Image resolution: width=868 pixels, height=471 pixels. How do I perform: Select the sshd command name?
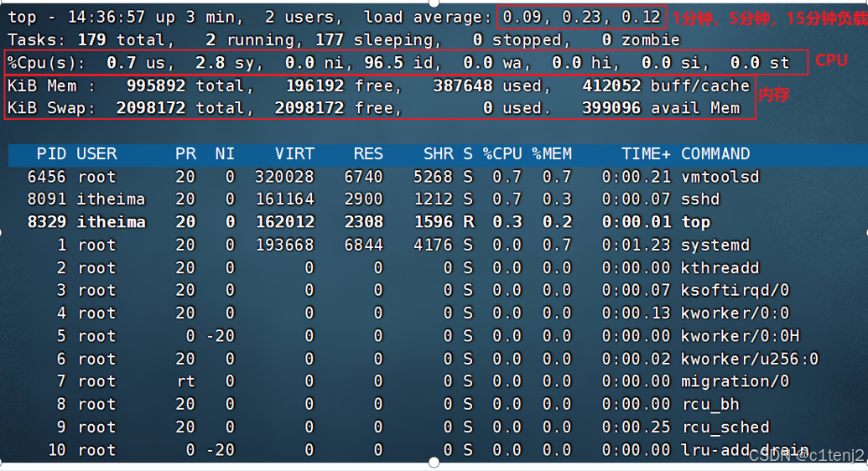[x=700, y=199]
